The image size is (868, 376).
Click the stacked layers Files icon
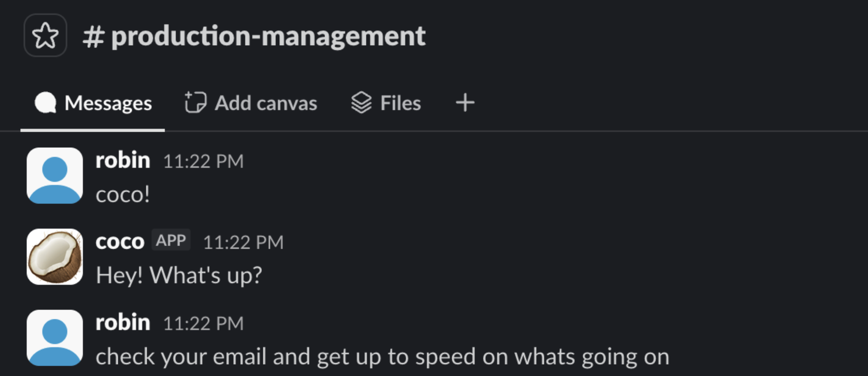point(361,103)
